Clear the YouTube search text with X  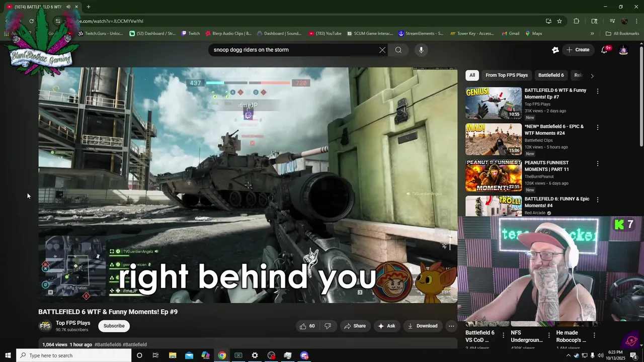tap(382, 50)
